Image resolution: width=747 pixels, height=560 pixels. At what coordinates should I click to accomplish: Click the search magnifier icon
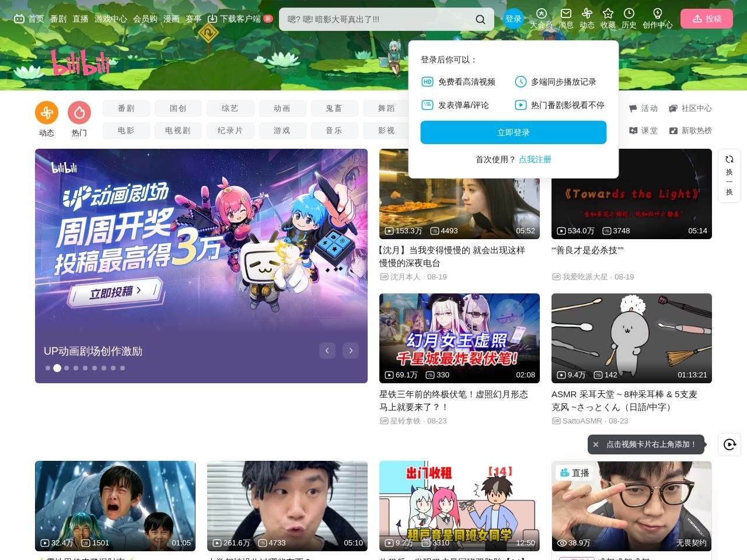point(480,19)
